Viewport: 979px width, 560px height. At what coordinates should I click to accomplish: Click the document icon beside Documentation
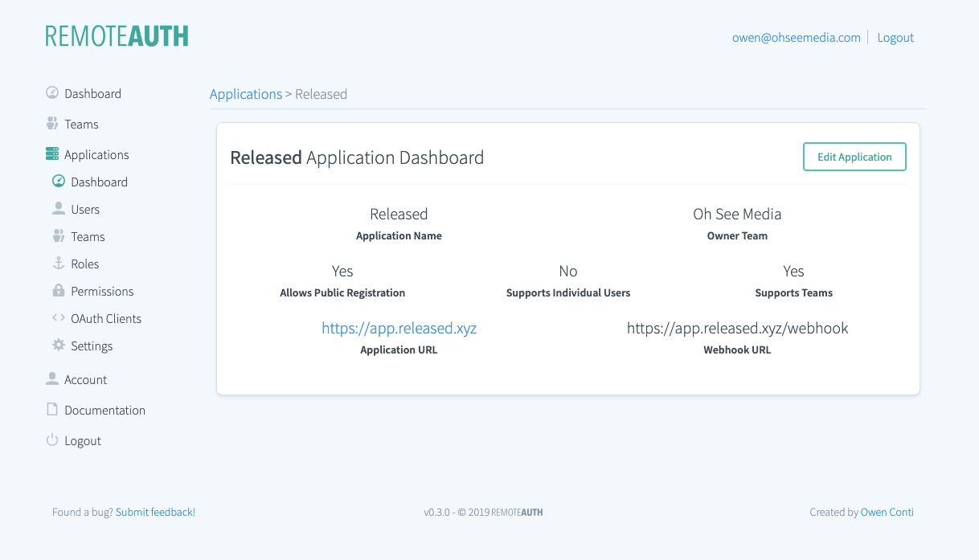(52, 410)
